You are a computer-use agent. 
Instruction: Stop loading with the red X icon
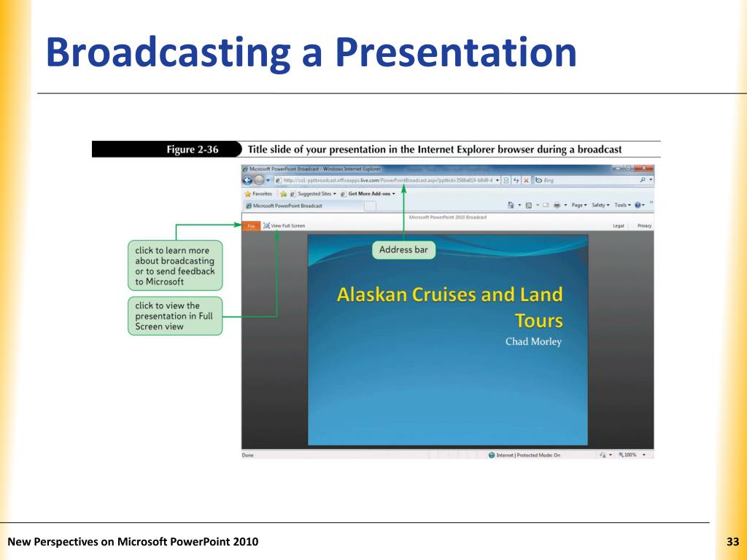pyautogui.click(x=527, y=181)
